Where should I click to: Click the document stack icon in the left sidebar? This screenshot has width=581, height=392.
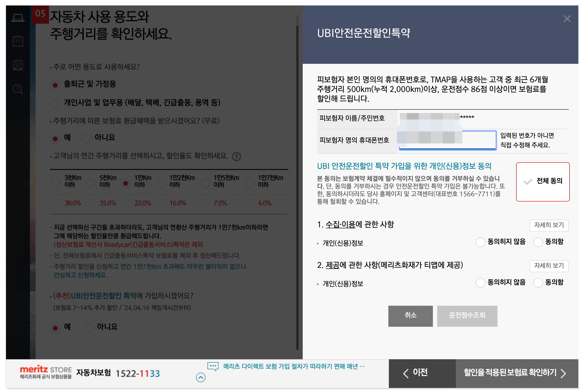(x=18, y=65)
